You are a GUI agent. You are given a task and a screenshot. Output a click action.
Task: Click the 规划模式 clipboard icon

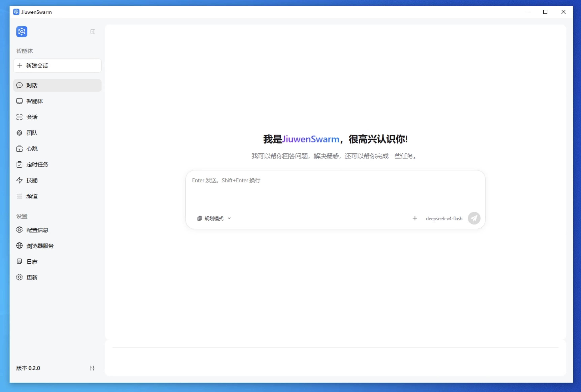point(199,218)
